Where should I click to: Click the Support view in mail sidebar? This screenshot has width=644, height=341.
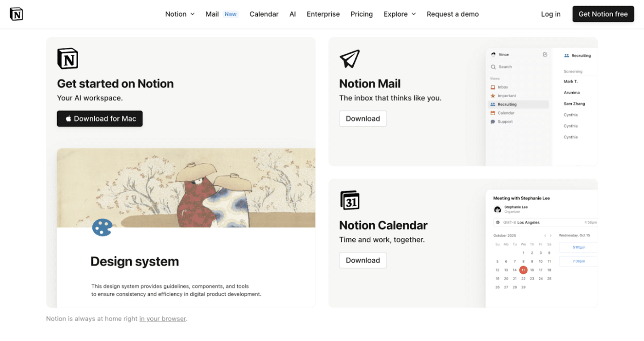[x=505, y=121]
